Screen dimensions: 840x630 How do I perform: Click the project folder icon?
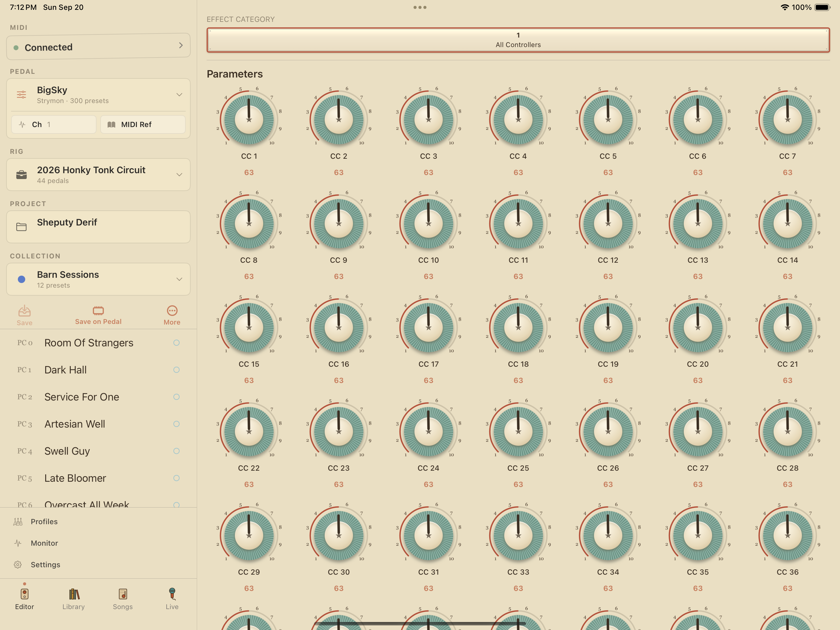[22, 227]
